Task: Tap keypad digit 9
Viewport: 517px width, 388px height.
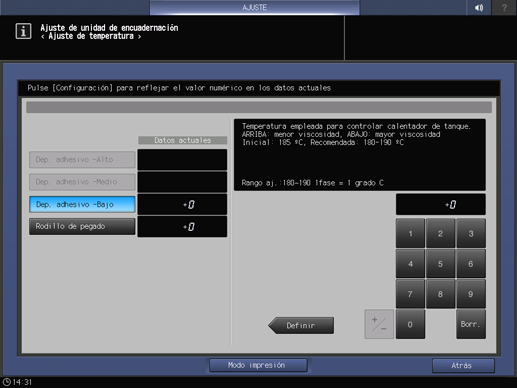Action: tap(471, 294)
